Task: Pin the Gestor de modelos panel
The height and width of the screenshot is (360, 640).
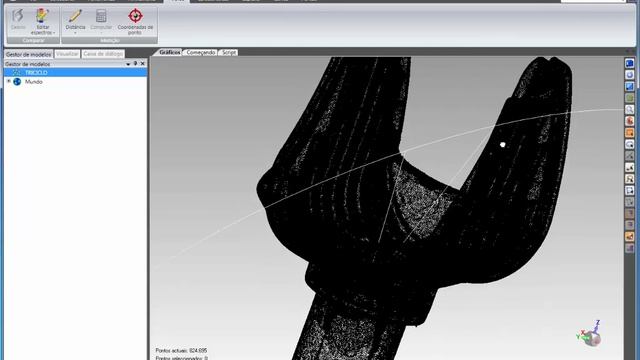Action: (x=136, y=64)
